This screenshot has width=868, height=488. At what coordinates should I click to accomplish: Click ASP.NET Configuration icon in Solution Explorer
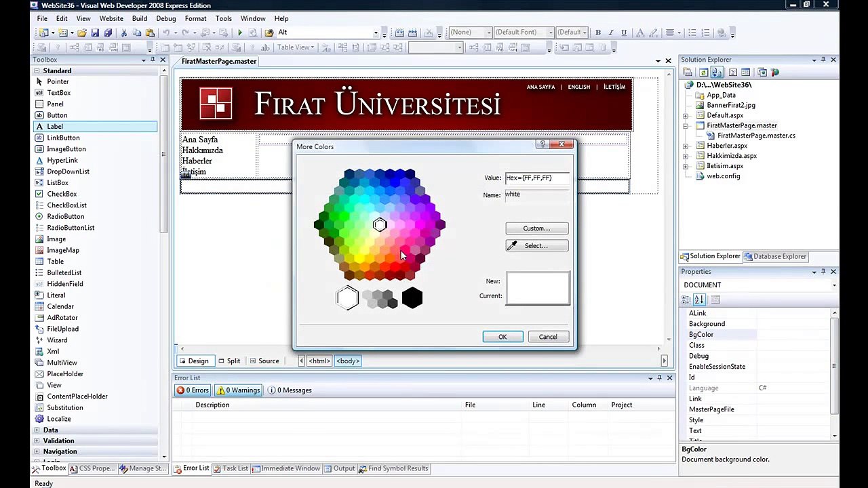click(x=776, y=73)
